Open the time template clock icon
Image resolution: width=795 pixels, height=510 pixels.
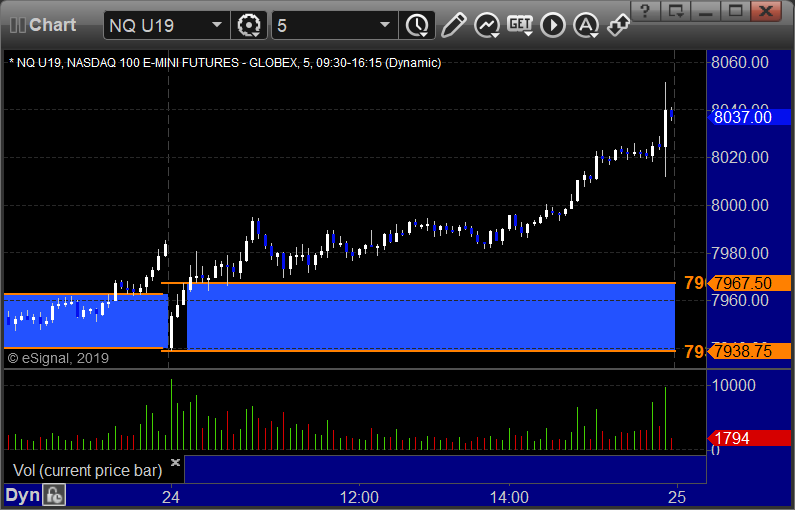(x=417, y=25)
